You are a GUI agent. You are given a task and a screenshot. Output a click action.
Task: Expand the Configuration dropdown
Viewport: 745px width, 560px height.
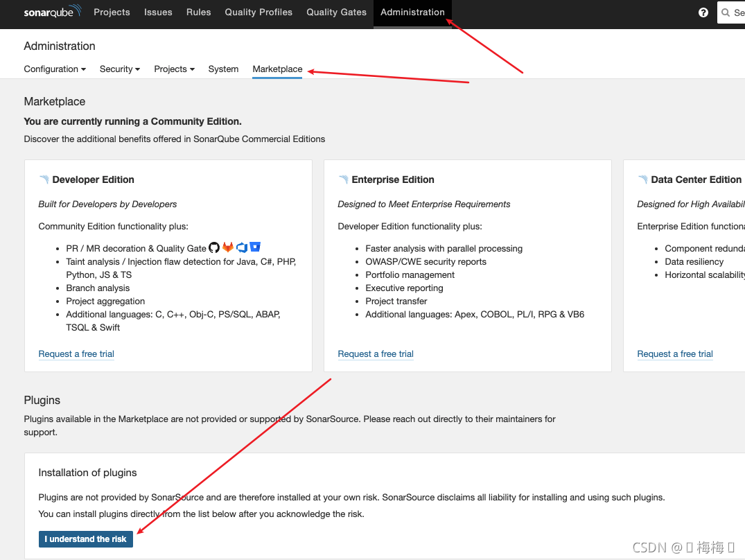click(55, 69)
